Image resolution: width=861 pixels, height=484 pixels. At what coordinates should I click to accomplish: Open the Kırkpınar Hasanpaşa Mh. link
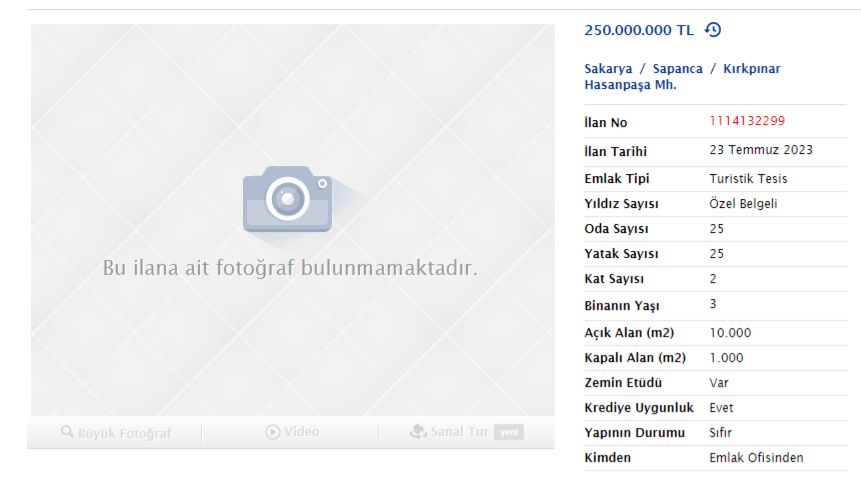tap(630, 85)
